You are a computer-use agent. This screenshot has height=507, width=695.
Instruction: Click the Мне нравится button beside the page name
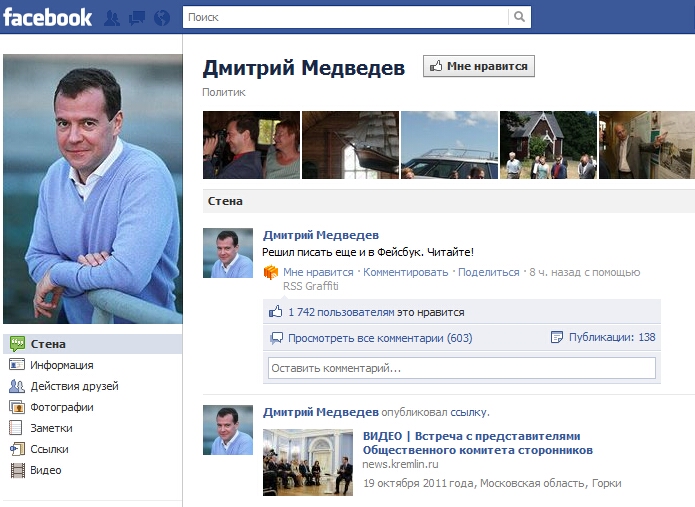coord(479,66)
